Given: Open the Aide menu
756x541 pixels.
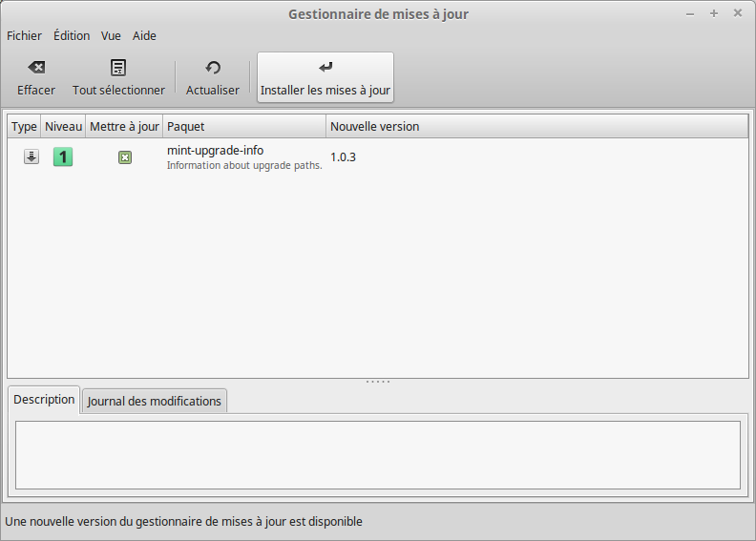Looking at the screenshot, I should point(144,36).
